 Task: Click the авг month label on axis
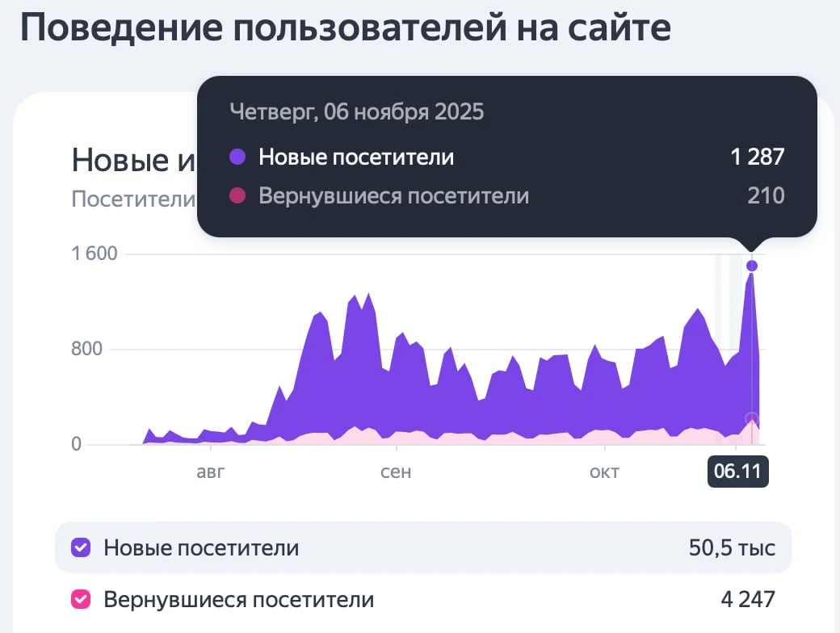(x=211, y=472)
